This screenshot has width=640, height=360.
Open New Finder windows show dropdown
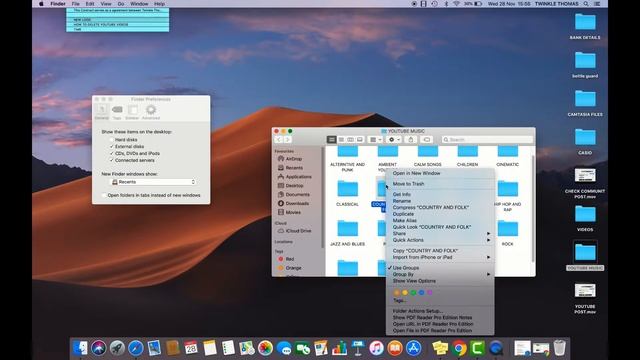click(x=154, y=182)
